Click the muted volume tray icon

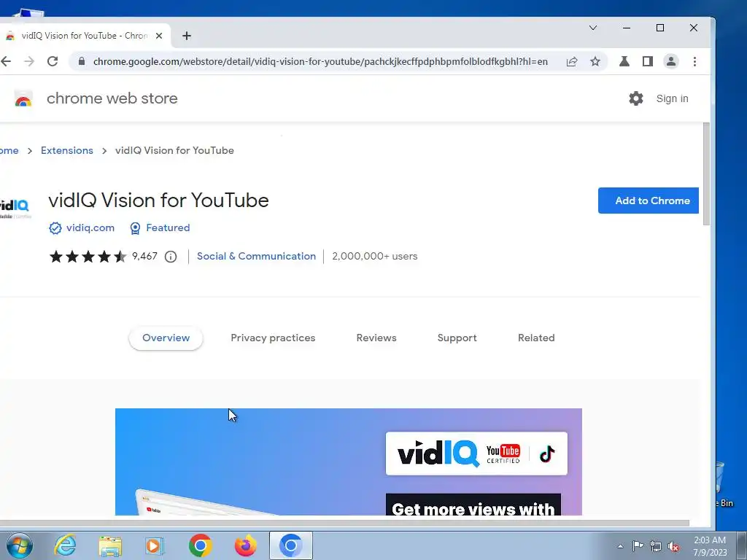[673, 546]
